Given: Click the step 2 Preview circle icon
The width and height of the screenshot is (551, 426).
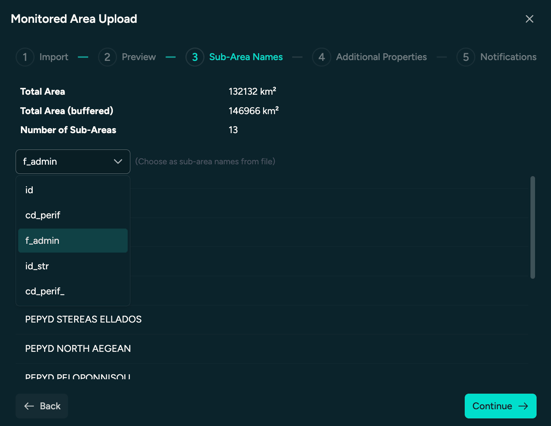Looking at the screenshot, I should coord(107,57).
